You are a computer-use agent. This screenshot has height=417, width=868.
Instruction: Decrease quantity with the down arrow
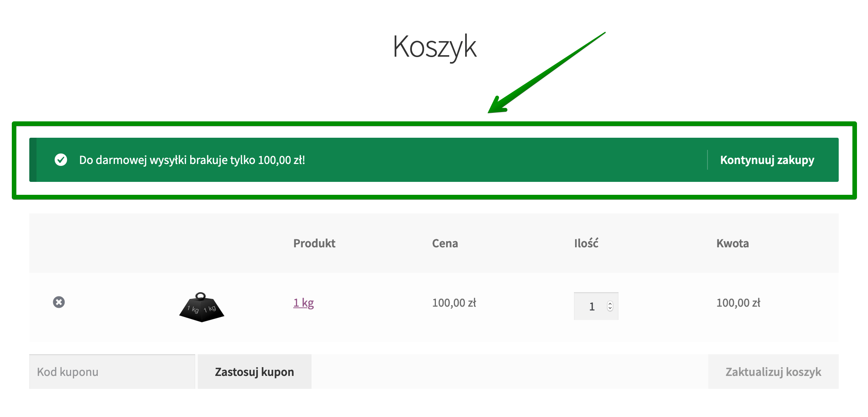click(x=610, y=309)
